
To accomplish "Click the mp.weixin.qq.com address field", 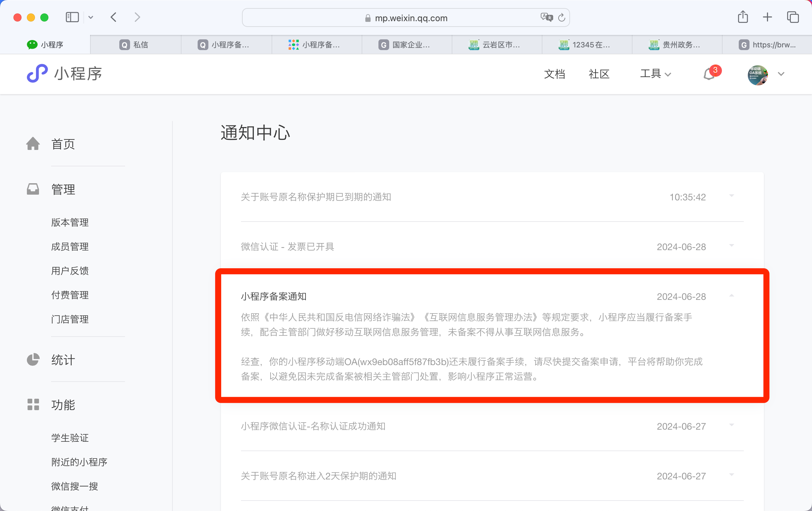I will [411, 18].
